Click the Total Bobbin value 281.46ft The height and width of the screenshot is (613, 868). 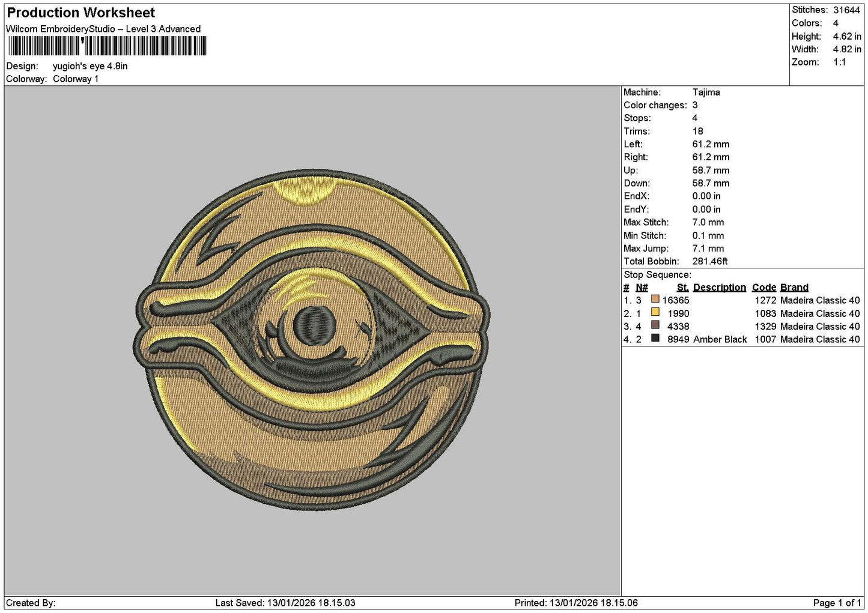[x=710, y=261]
